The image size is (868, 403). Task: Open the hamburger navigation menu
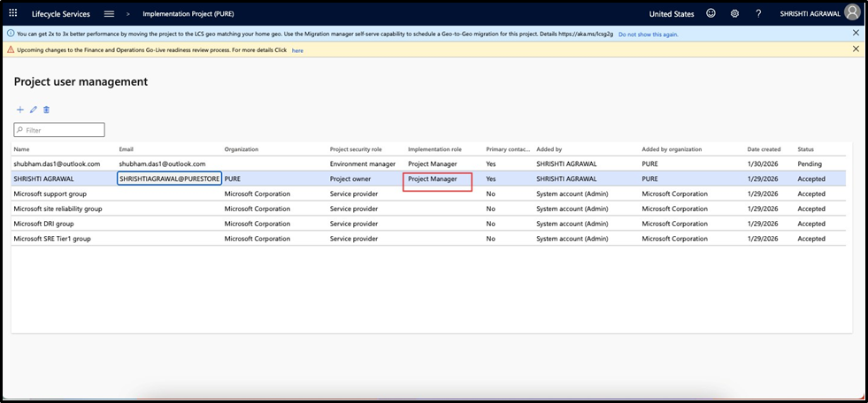click(x=109, y=14)
